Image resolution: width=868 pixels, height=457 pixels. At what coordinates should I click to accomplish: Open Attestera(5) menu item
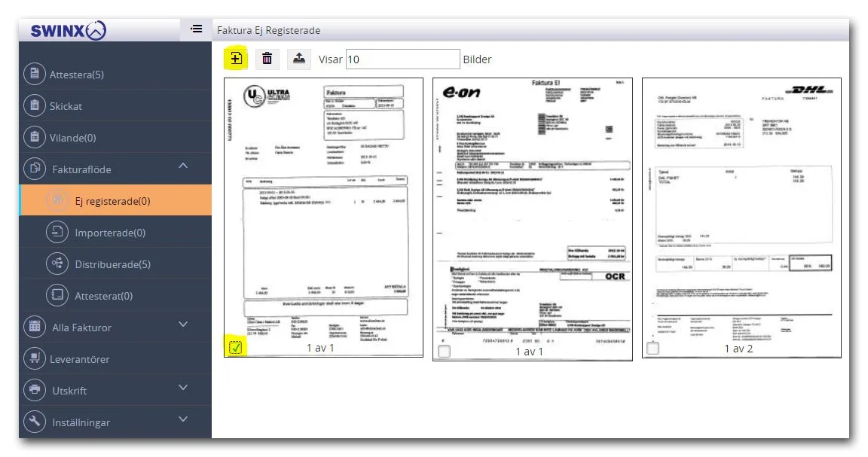[115, 74]
